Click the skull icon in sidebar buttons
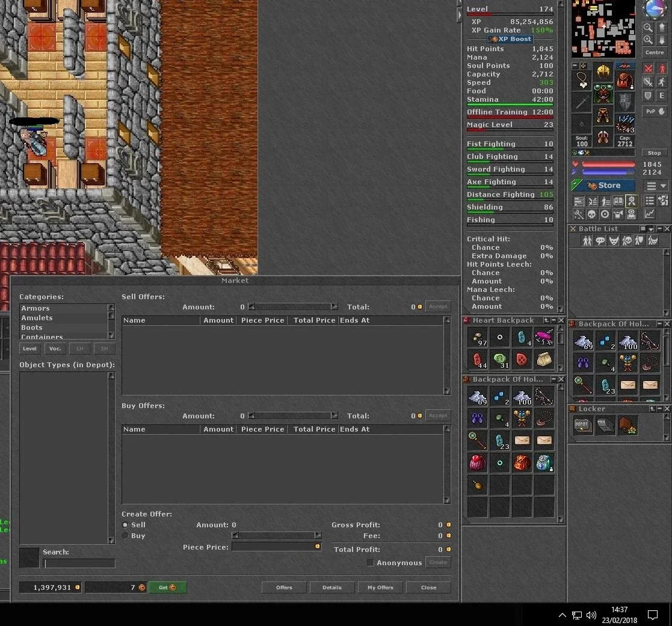Image resolution: width=672 pixels, height=626 pixels. [591, 214]
